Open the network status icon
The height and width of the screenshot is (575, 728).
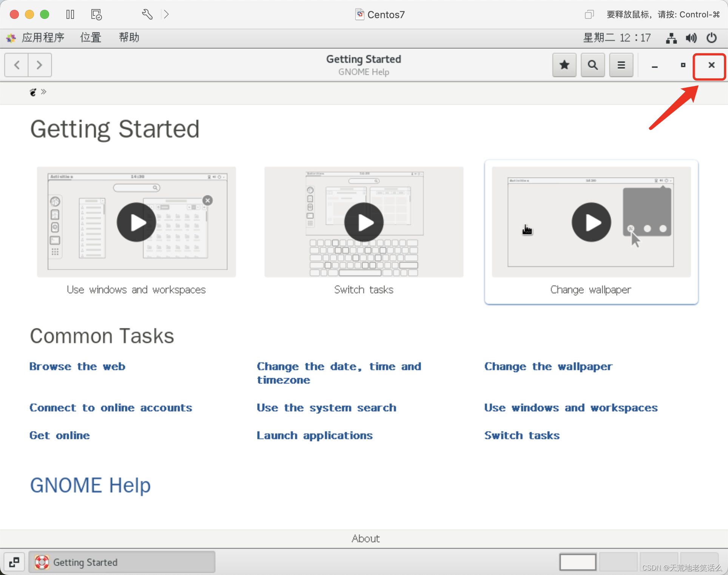click(x=671, y=38)
